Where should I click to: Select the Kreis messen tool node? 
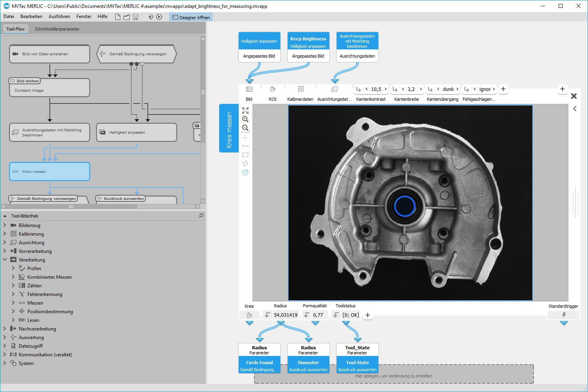point(49,172)
